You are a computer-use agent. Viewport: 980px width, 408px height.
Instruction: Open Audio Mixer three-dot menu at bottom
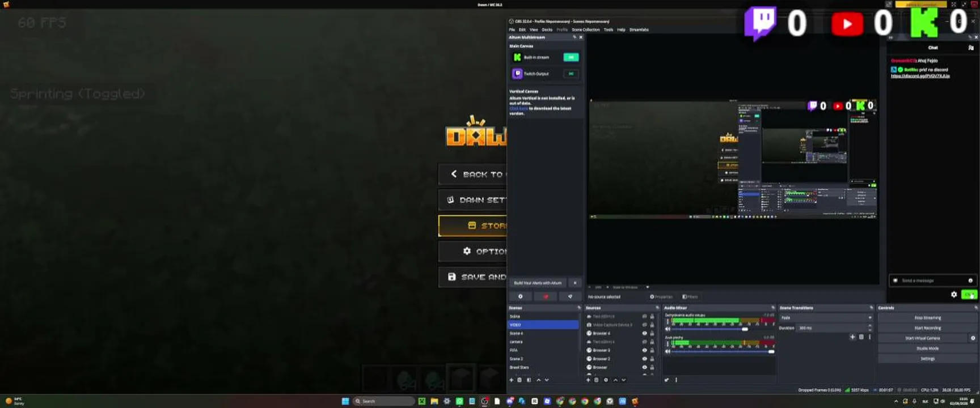(x=676, y=380)
